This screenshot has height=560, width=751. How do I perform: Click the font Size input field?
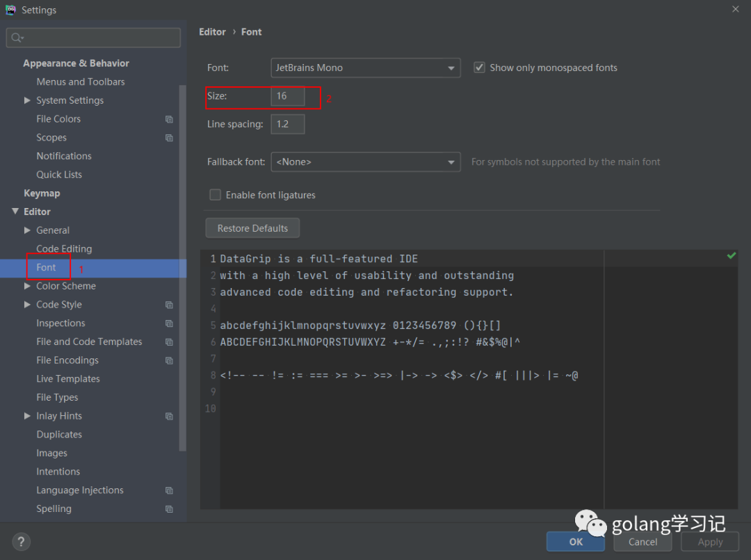click(x=287, y=96)
